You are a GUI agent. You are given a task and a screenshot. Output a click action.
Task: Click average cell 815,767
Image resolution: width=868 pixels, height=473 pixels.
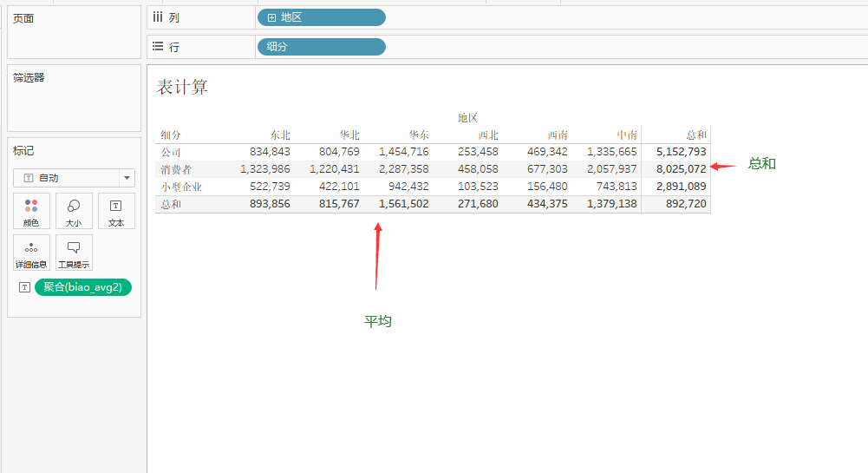tap(339, 204)
